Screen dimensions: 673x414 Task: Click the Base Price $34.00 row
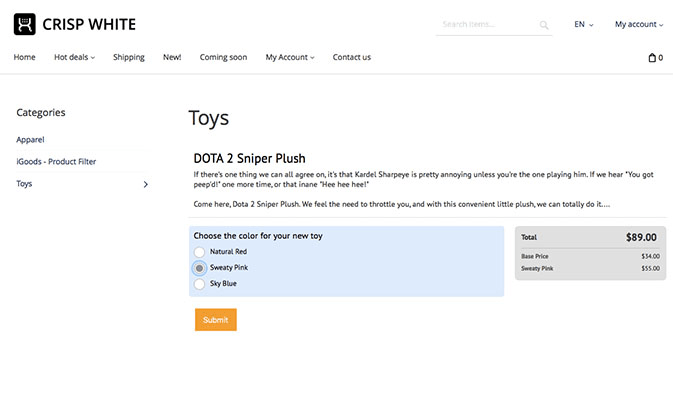click(x=591, y=256)
